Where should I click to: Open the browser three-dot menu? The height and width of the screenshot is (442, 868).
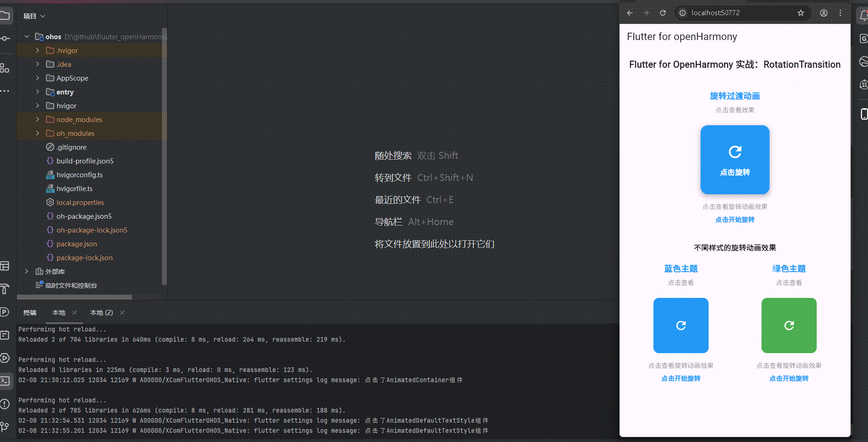click(x=840, y=13)
